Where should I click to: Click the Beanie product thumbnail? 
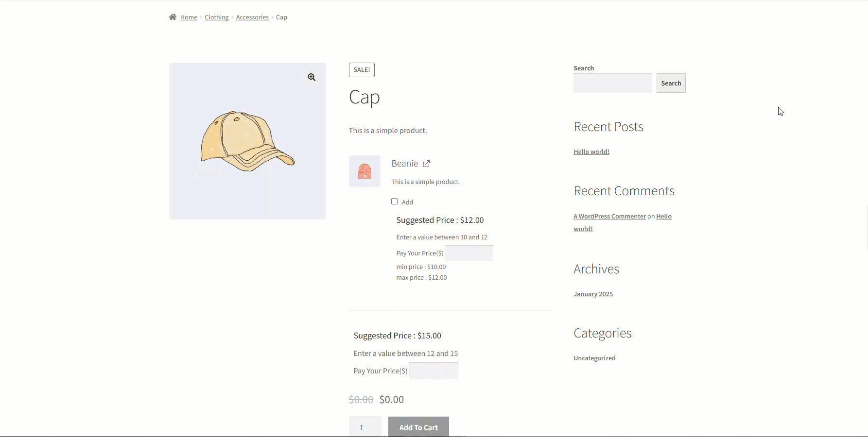click(365, 171)
